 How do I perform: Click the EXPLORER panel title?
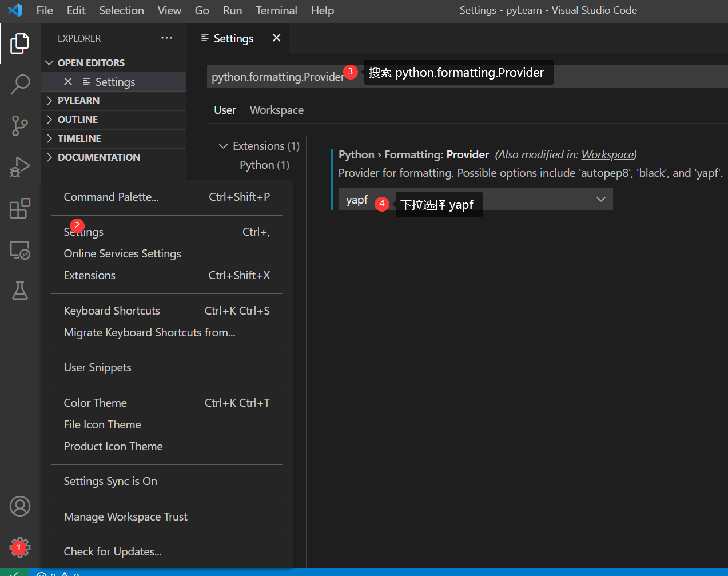point(79,38)
